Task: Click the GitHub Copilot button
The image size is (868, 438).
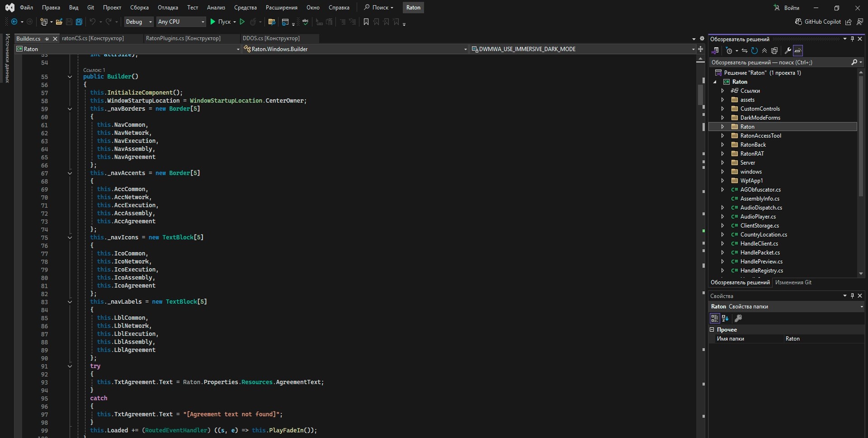Action: (x=818, y=22)
